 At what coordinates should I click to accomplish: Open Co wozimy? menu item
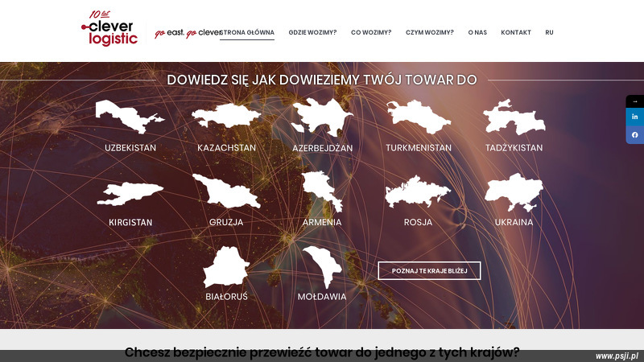371,32
